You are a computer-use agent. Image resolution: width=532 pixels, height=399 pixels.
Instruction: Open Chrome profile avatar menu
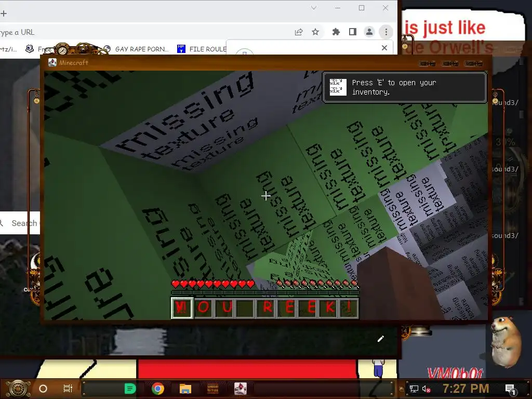point(369,32)
